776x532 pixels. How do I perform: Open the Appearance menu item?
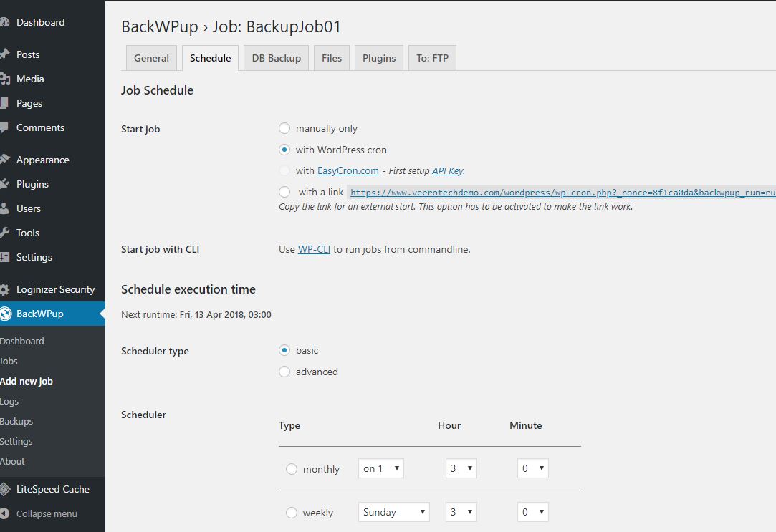click(x=42, y=160)
